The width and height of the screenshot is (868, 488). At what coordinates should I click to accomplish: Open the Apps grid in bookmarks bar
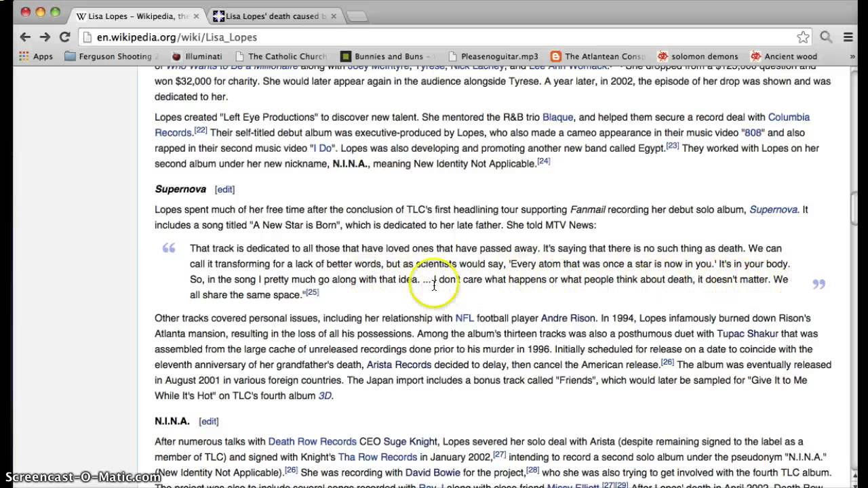(36, 56)
